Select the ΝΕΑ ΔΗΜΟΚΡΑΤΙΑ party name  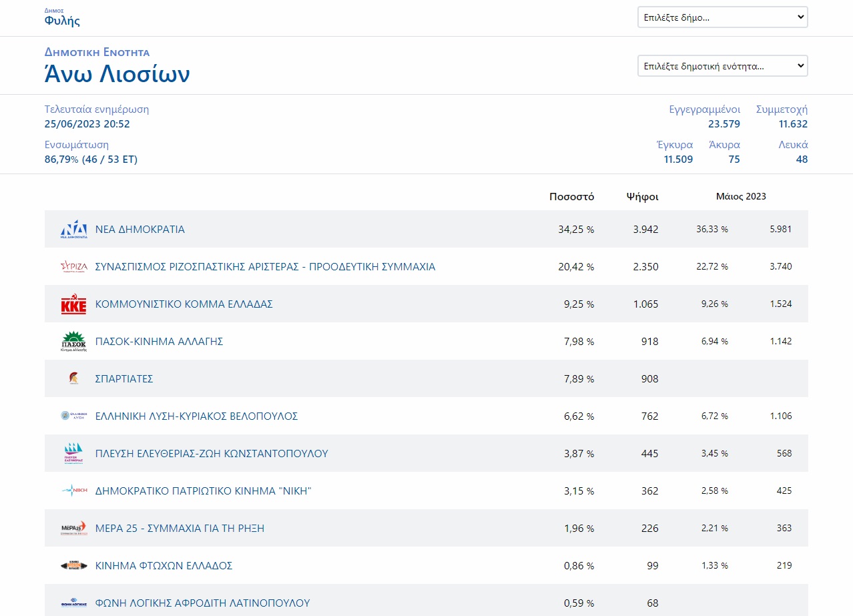coord(140,230)
